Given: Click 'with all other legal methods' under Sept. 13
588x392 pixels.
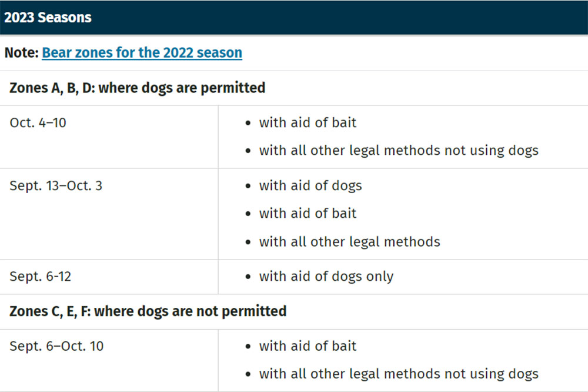Looking at the screenshot, I should (349, 242).
